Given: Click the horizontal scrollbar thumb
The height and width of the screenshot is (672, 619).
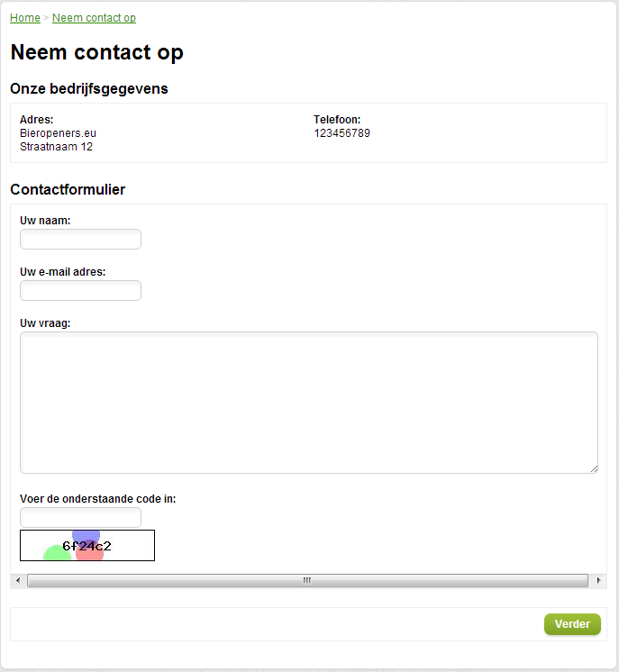Looking at the screenshot, I should (x=306, y=581).
